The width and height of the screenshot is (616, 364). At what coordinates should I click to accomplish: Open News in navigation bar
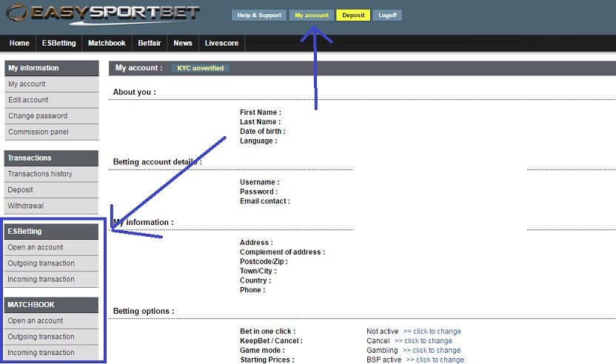click(x=183, y=43)
